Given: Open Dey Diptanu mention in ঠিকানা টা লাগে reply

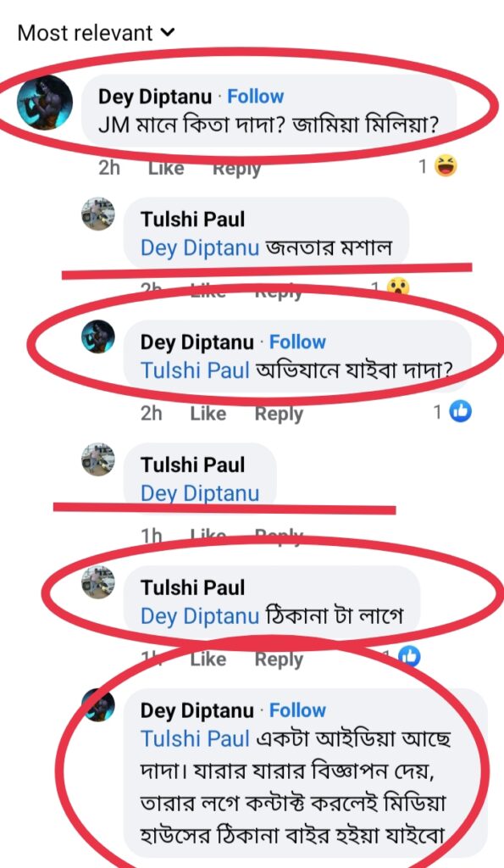Looking at the screenshot, I should [x=200, y=616].
